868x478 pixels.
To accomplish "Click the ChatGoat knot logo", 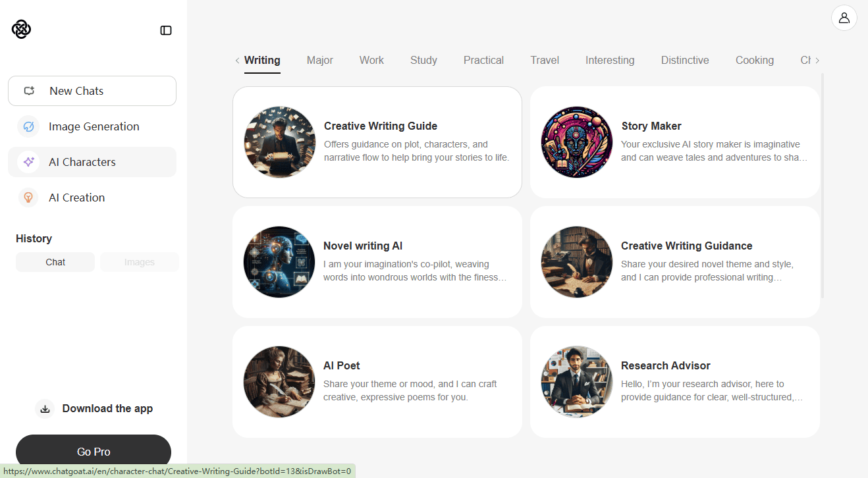I will 21,30.
